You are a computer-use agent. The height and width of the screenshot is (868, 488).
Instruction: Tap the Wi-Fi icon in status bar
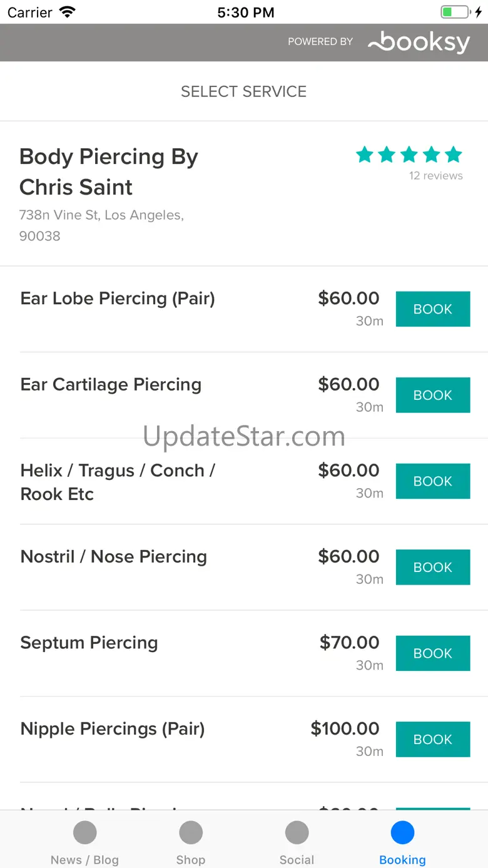(x=67, y=12)
